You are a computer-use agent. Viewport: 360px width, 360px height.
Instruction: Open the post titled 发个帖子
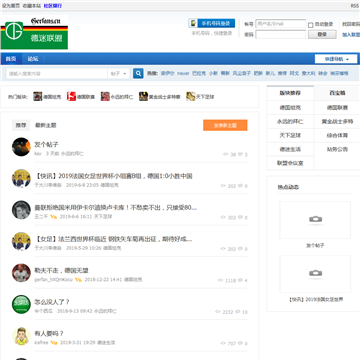(46, 144)
